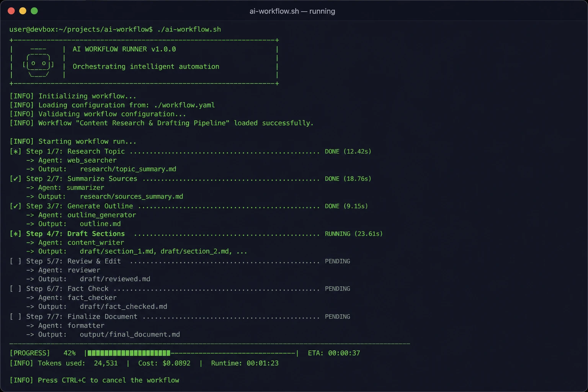Click 'Step 4/7: Draft Sections' label
The width and height of the screenshot is (588, 392).
tap(75, 234)
